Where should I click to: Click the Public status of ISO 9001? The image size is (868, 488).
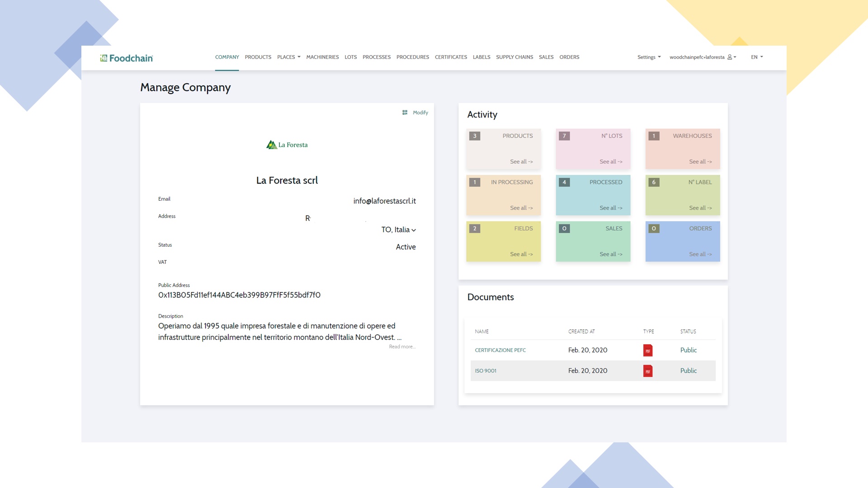[x=689, y=371]
